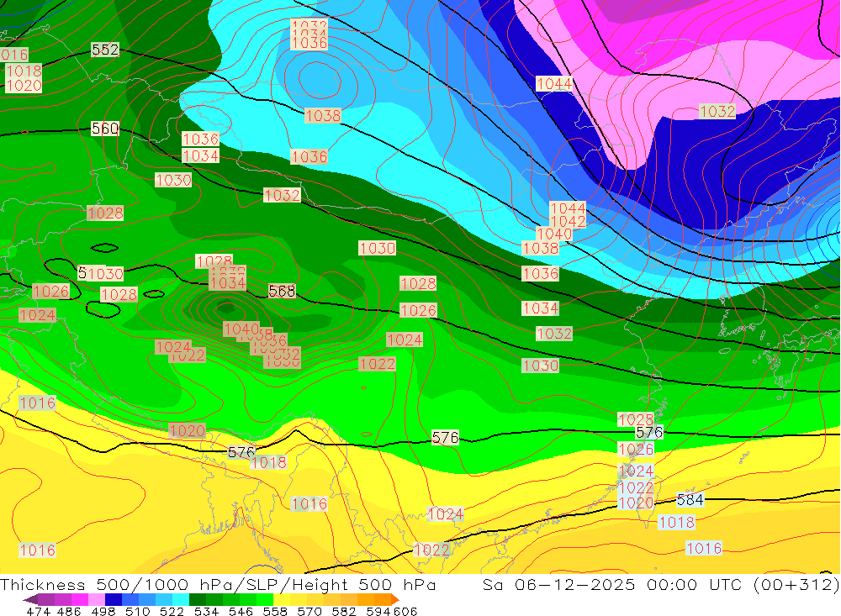The height and width of the screenshot is (616, 841).
Task: Click the forecast date 'Sa 06-12-2025'
Action: [558, 584]
